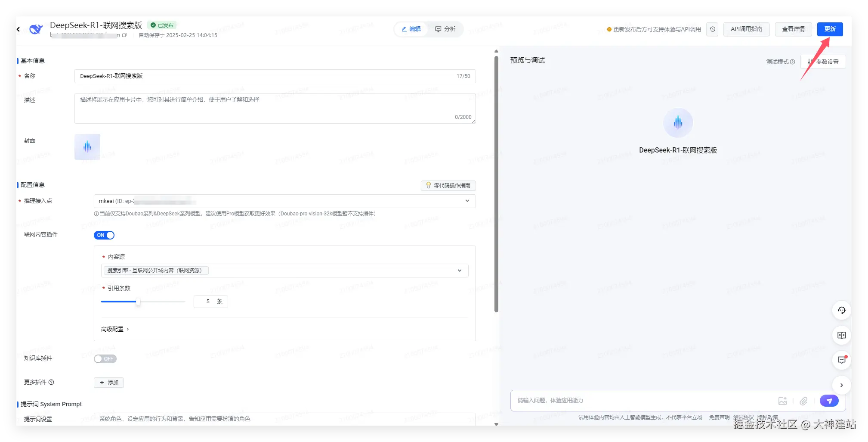Enable the 知识库插件 switch

click(105, 359)
